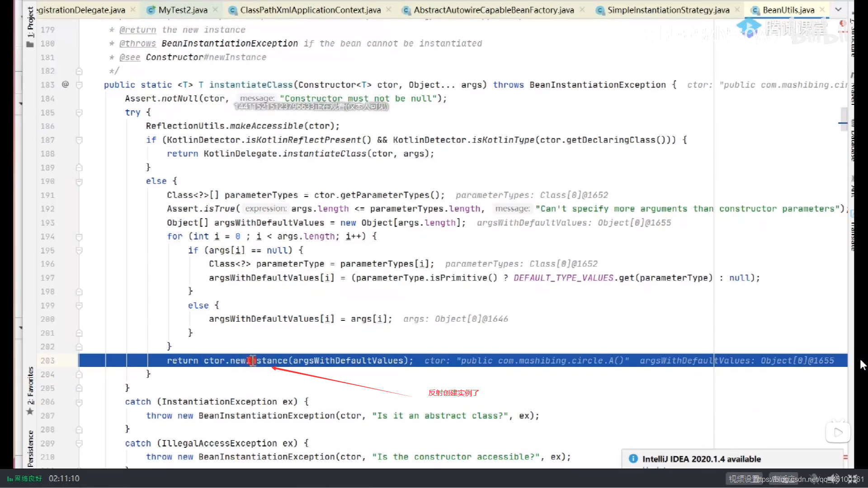Collapse the for loop at line 194
Image resolution: width=868 pixels, height=488 pixels.
tap(79, 237)
